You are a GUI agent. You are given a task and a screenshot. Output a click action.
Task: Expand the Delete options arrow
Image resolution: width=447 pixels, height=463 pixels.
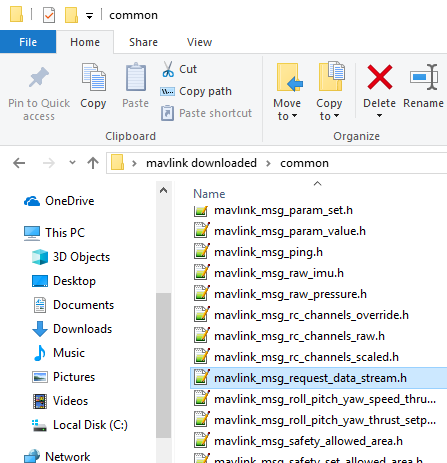[379, 116]
